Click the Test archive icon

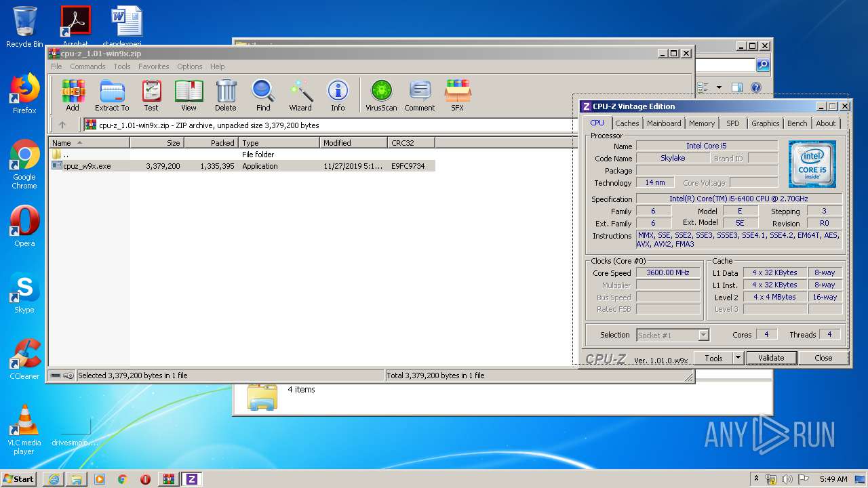pyautogui.click(x=151, y=95)
